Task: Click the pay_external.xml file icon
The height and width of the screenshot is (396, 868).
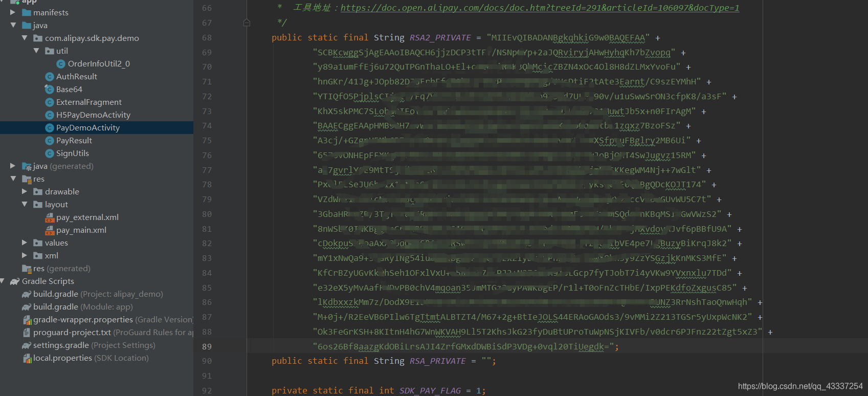Action: click(x=50, y=217)
